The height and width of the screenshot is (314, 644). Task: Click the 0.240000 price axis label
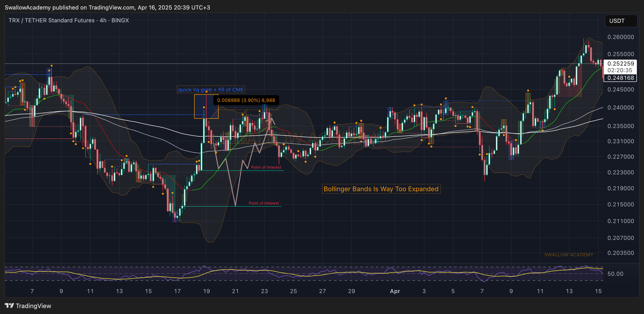coord(620,107)
